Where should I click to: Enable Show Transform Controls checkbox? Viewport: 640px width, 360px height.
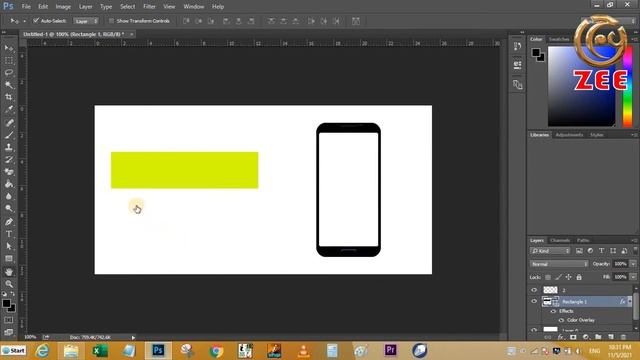coord(111,21)
